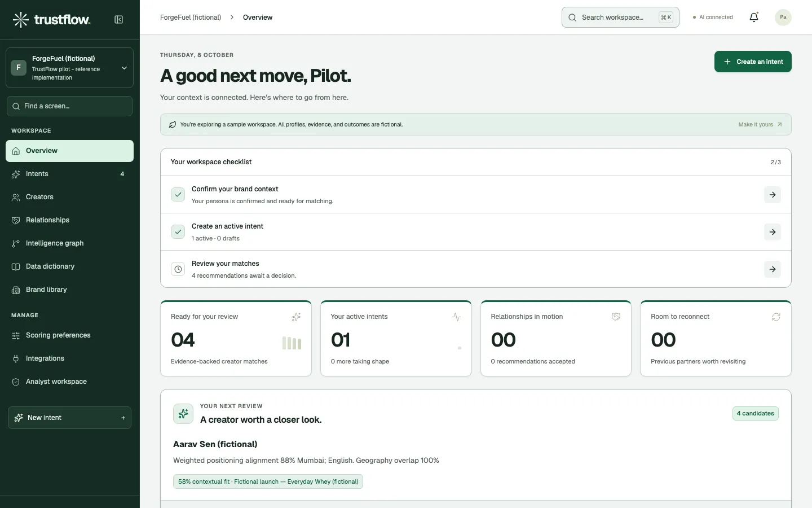This screenshot has height=508, width=812.
Task: Click the Overview breadcrumb label
Action: click(x=258, y=17)
